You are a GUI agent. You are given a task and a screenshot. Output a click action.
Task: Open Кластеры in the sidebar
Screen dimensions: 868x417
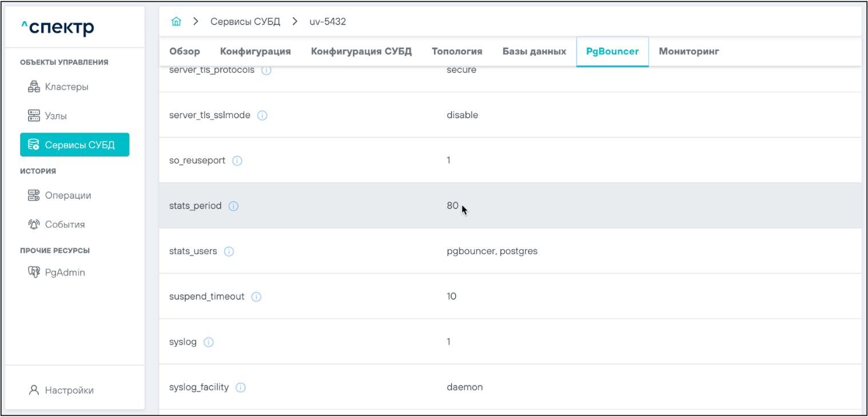[x=66, y=87]
